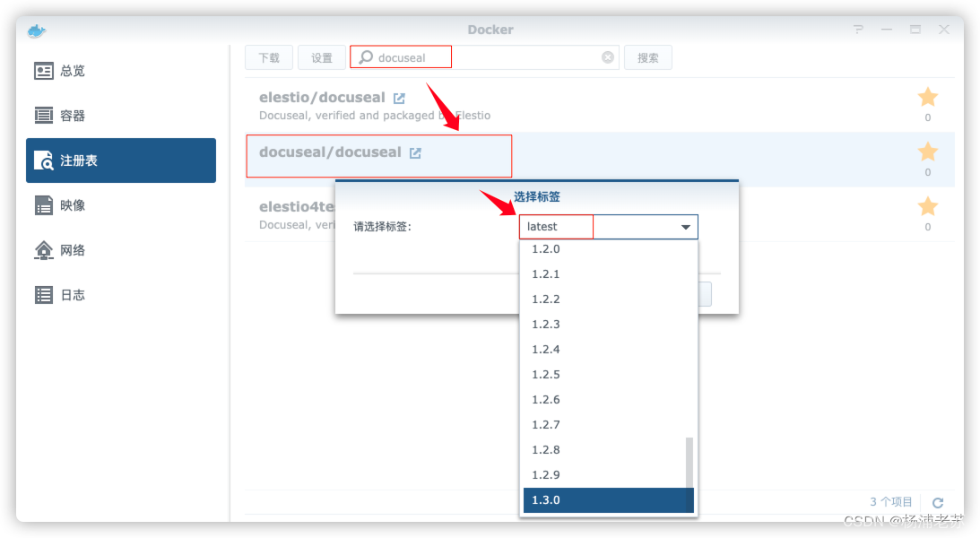Click the 下载 download button
980x538 pixels.
point(269,57)
